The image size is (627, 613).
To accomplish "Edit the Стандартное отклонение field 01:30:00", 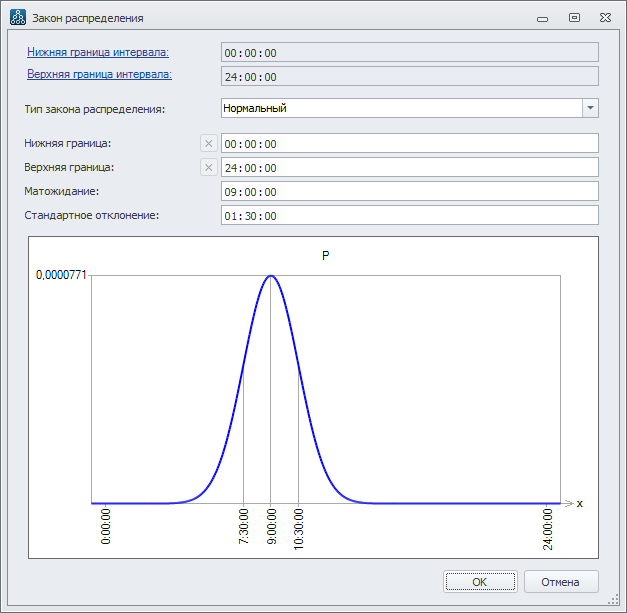I will point(409,215).
